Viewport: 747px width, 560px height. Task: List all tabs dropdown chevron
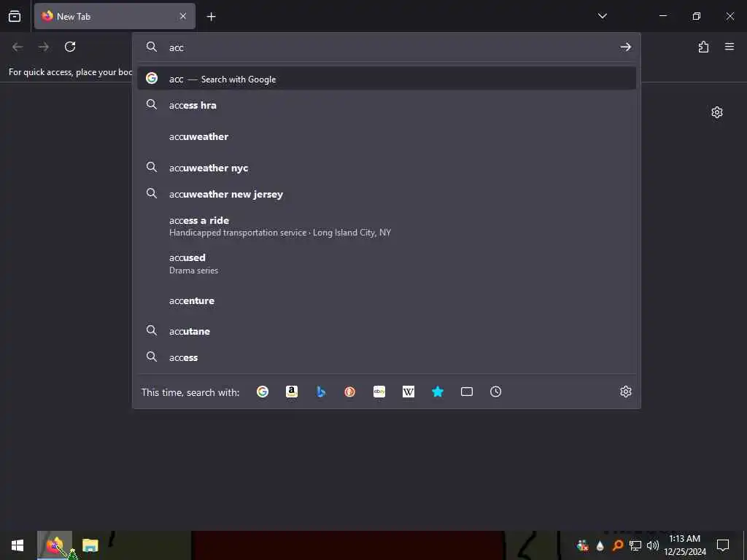[602, 16]
